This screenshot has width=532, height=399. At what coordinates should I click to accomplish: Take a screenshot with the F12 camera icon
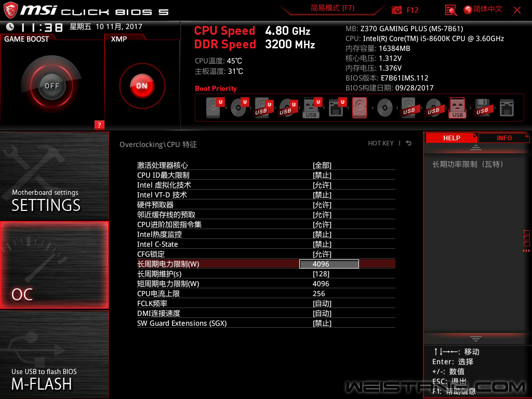(x=396, y=10)
